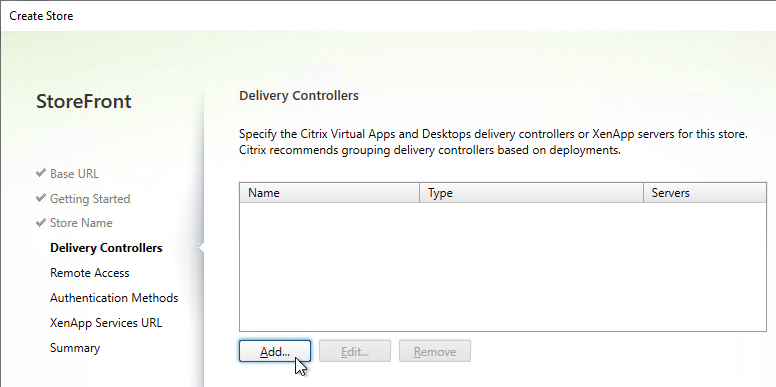Click the Create Store window title
Screen dimensions: 776x387
(41, 16)
